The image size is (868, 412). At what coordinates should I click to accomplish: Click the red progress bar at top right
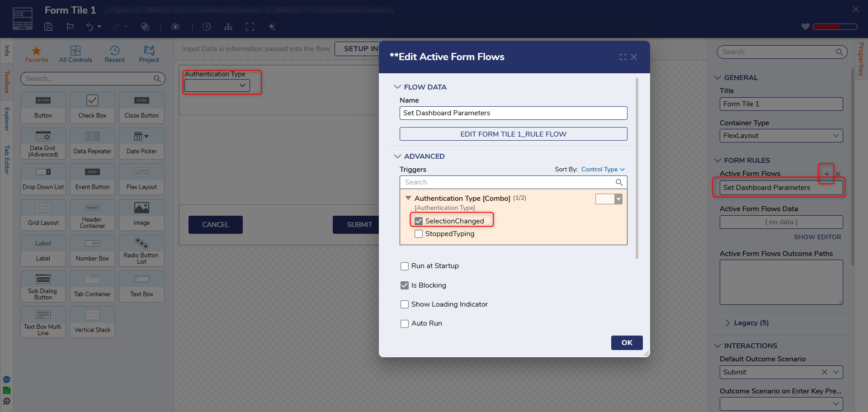pyautogui.click(x=834, y=27)
